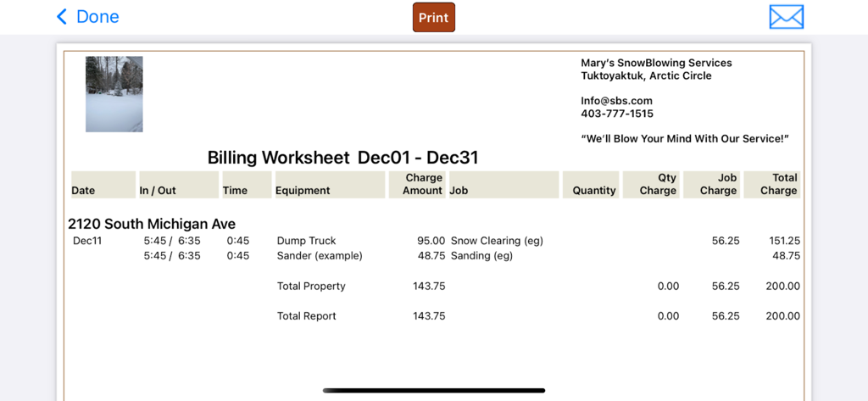Click the Qty Charge column header
Screen dimensions: 868x401
coord(651,185)
